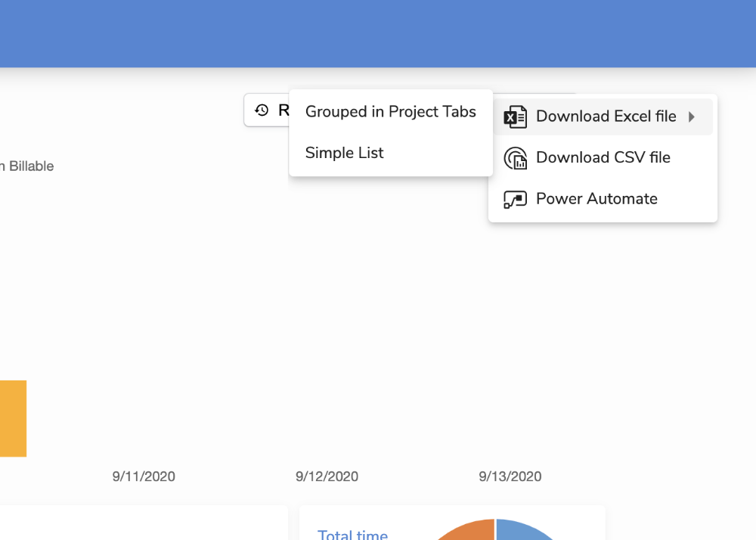The width and height of the screenshot is (756, 540).
Task: Open the Power Automate text entry
Action: 596,199
